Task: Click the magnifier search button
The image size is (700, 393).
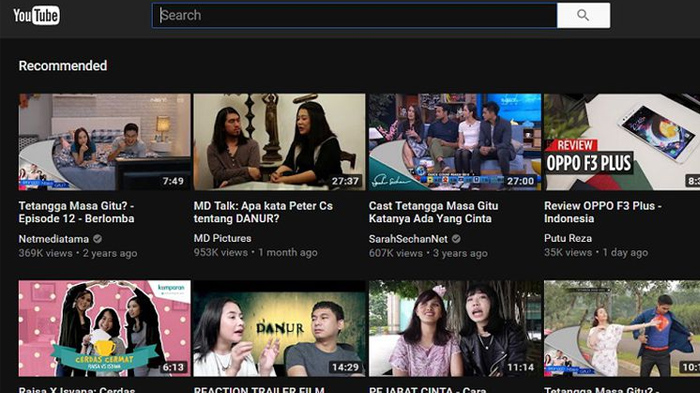Action: (583, 15)
